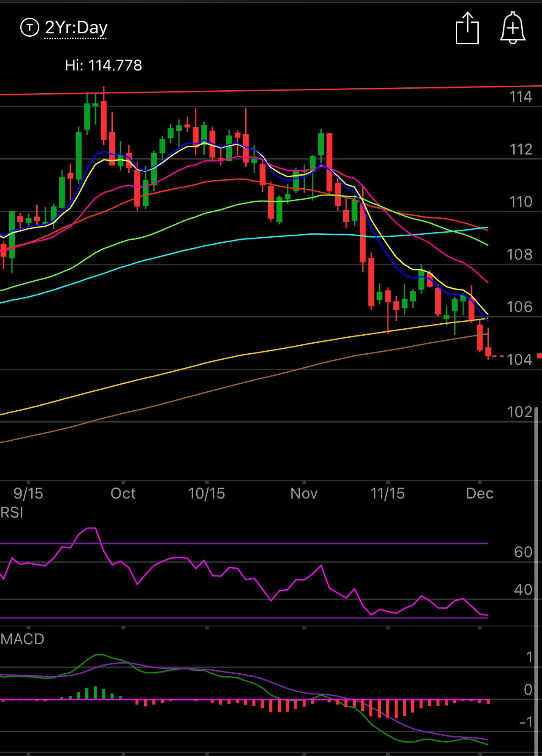Select the Nov date marker
The width and height of the screenshot is (542, 756).
coord(304,493)
